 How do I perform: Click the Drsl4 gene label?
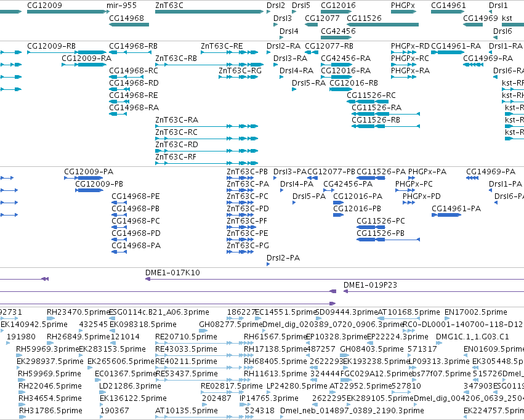click(x=289, y=31)
